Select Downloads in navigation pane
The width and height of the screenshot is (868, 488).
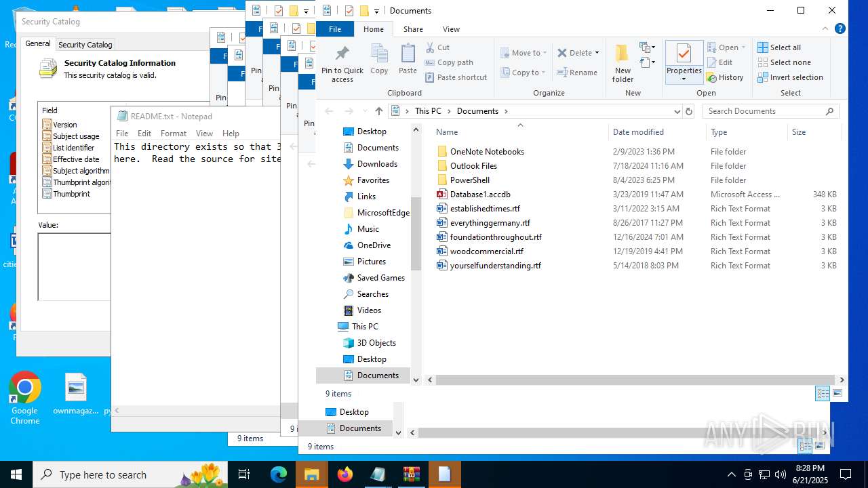(x=377, y=164)
